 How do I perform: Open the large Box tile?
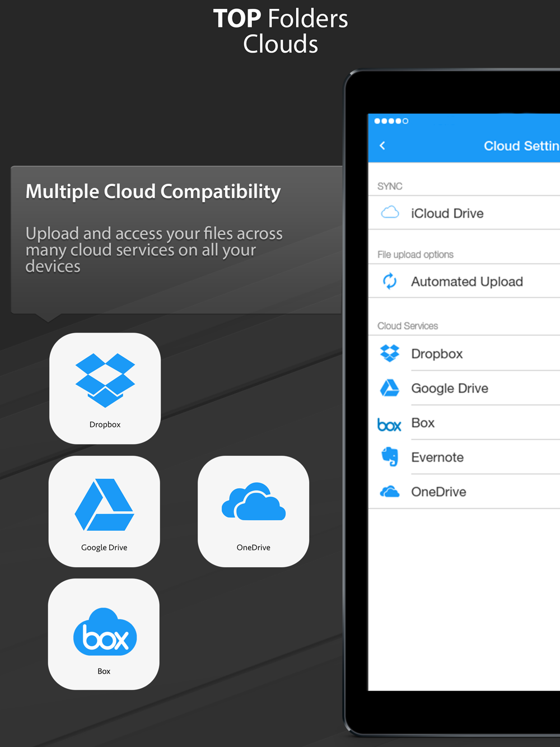coord(104,634)
